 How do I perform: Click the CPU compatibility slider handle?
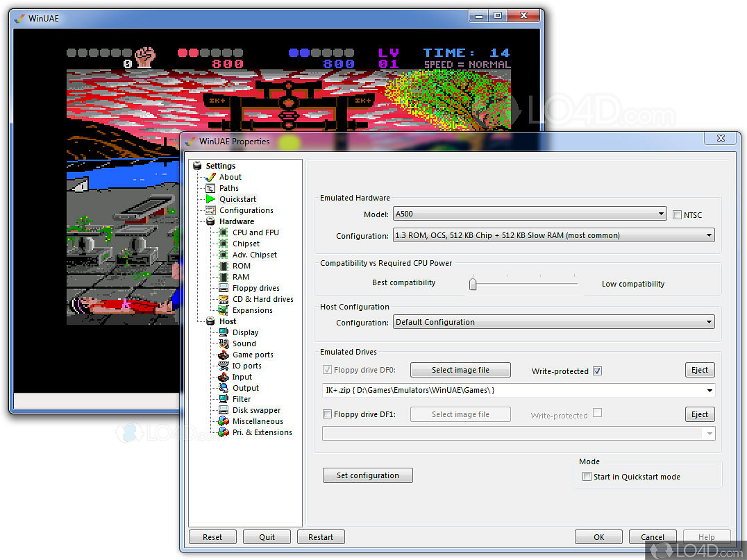473,284
